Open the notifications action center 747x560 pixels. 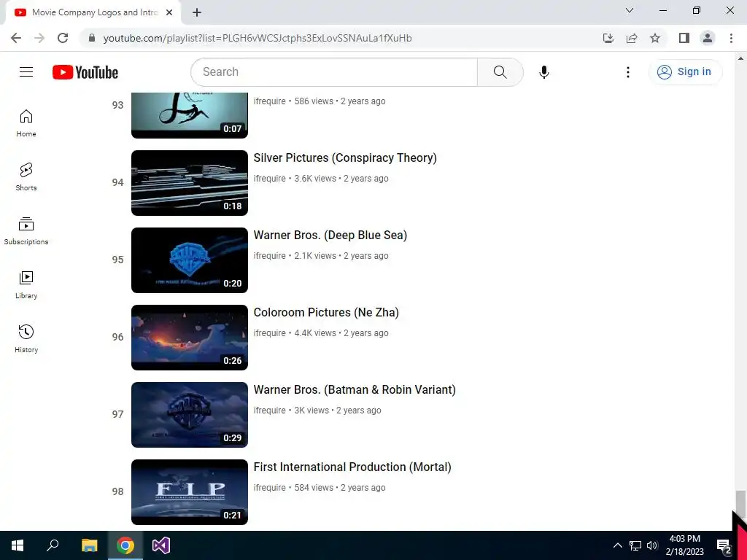724,546
